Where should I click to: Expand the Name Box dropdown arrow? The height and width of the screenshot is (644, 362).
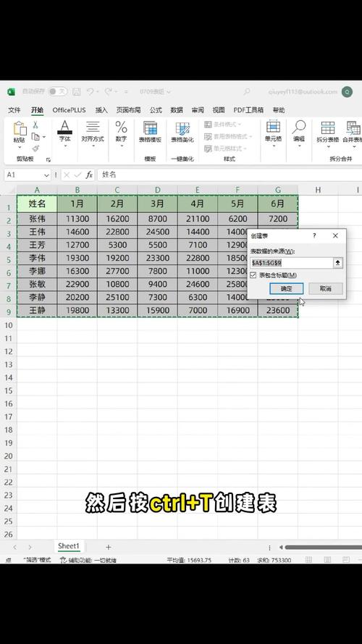[x=47, y=175]
